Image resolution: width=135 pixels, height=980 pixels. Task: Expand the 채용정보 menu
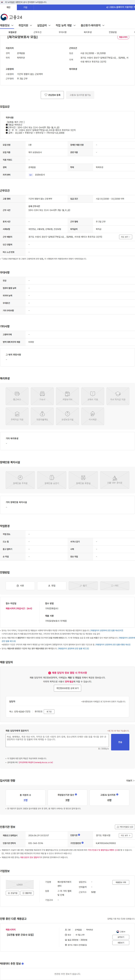7,26
